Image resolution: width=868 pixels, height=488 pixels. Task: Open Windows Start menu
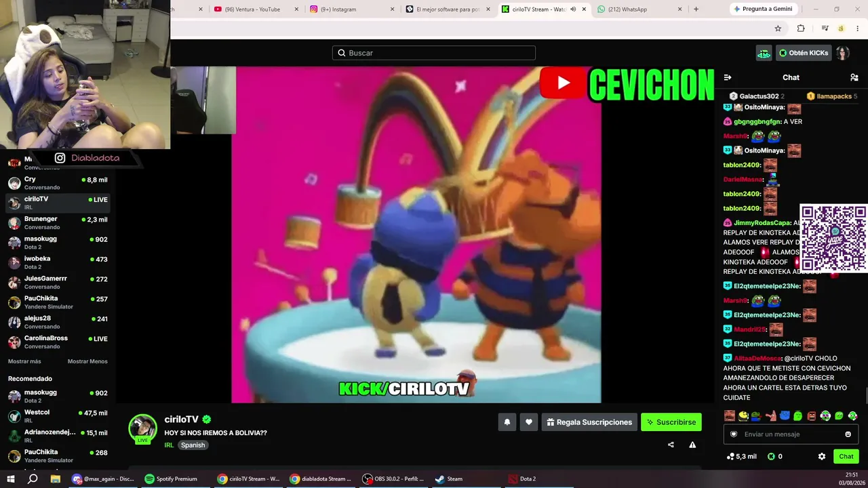pos(10,479)
